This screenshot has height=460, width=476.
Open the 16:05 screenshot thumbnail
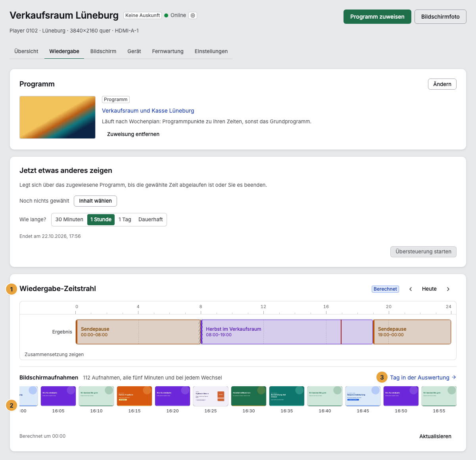point(58,396)
